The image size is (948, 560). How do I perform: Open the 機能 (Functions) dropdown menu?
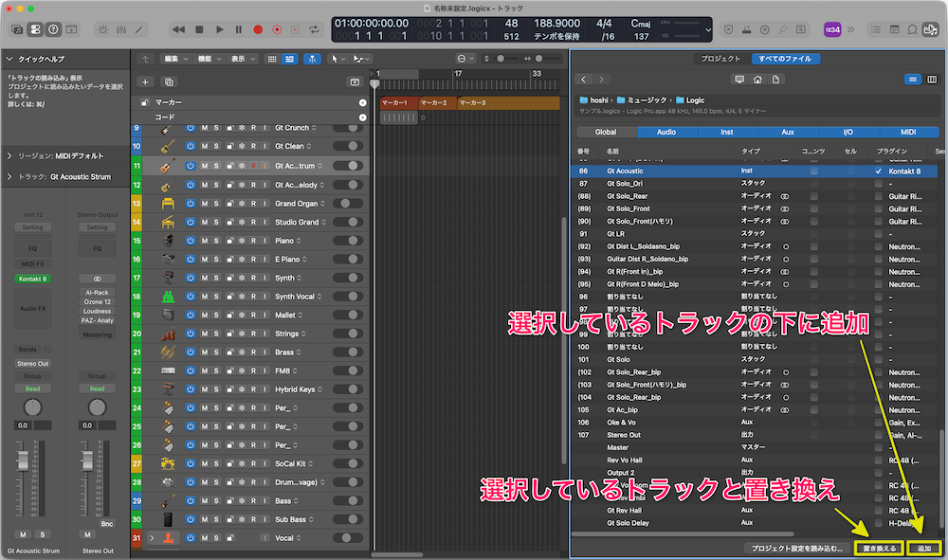pos(210,59)
